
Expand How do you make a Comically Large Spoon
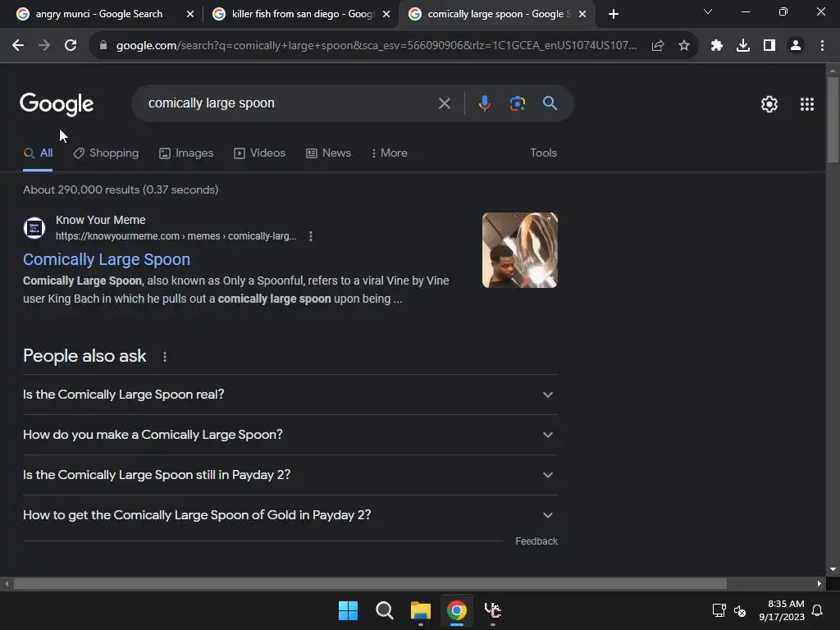coord(290,435)
